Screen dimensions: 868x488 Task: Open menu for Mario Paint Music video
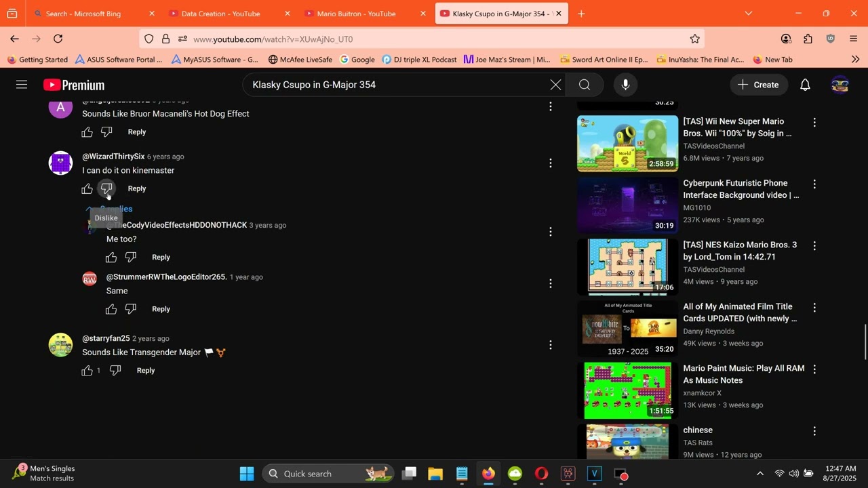coord(814,369)
